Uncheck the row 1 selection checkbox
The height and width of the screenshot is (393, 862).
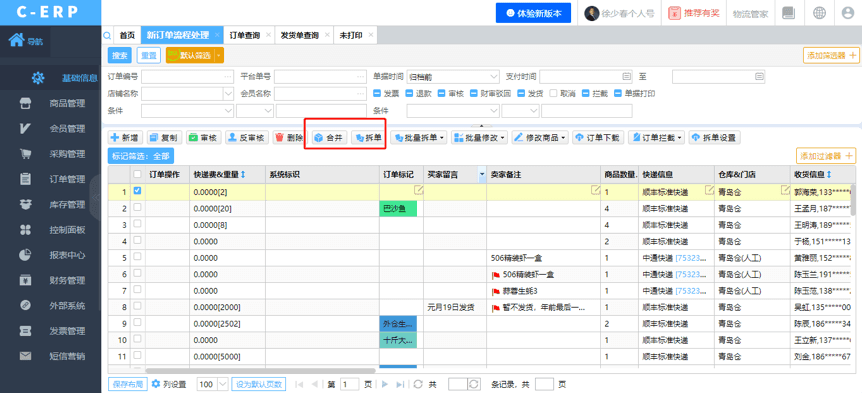click(x=137, y=190)
